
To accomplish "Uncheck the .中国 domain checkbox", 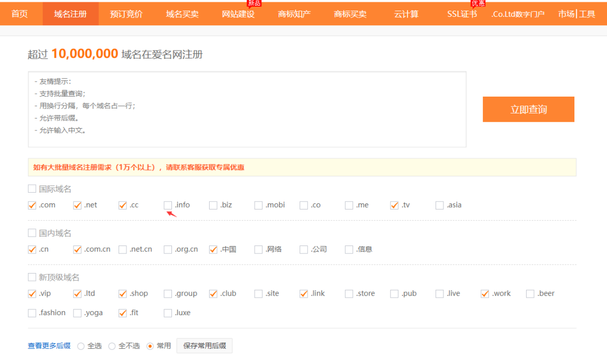I will (213, 249).
